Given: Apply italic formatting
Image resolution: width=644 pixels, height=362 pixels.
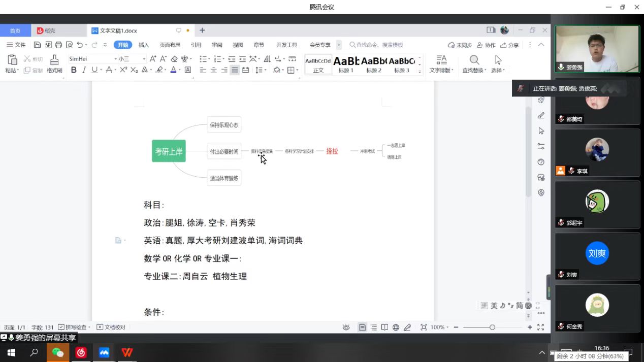Looking at the screenshot, I should pyautogui.click(x=84, y=70).
